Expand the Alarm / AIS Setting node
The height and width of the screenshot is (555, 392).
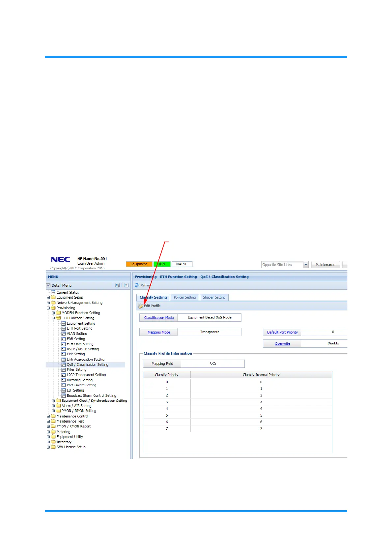click(x=53, y=406)
